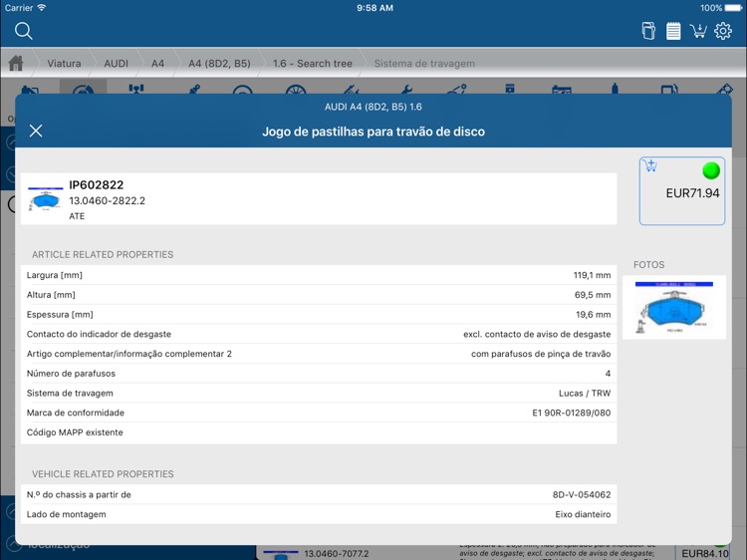Click the small IP602822 article thumbnail
Viewport: 747px width, 560px height.
tap(45, 198)
